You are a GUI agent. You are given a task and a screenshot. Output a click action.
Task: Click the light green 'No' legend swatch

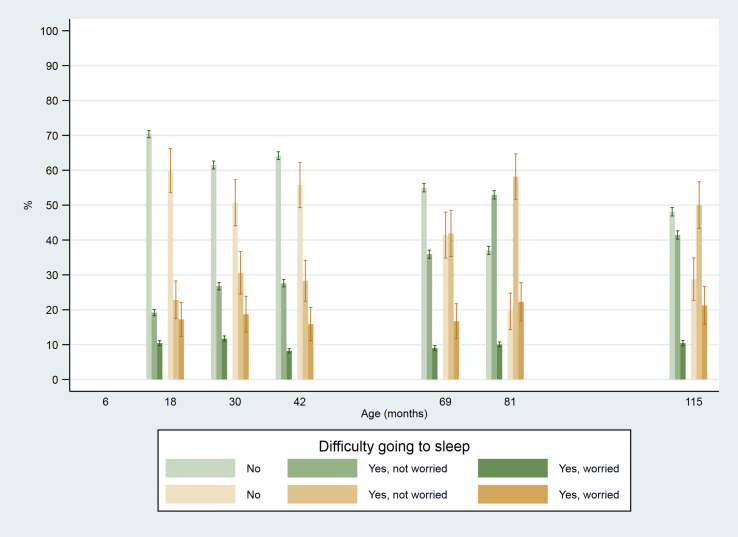200,468
